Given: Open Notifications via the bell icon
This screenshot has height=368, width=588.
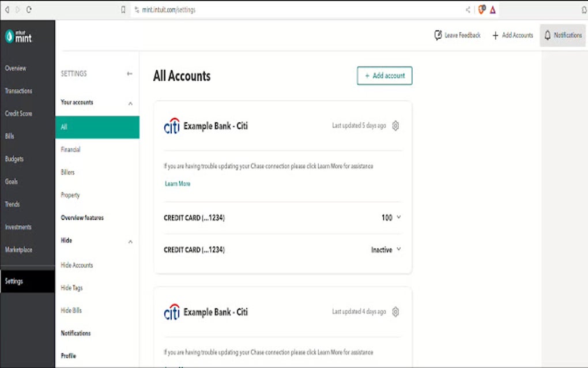Looking at the screenshot, I should (546, 35).
